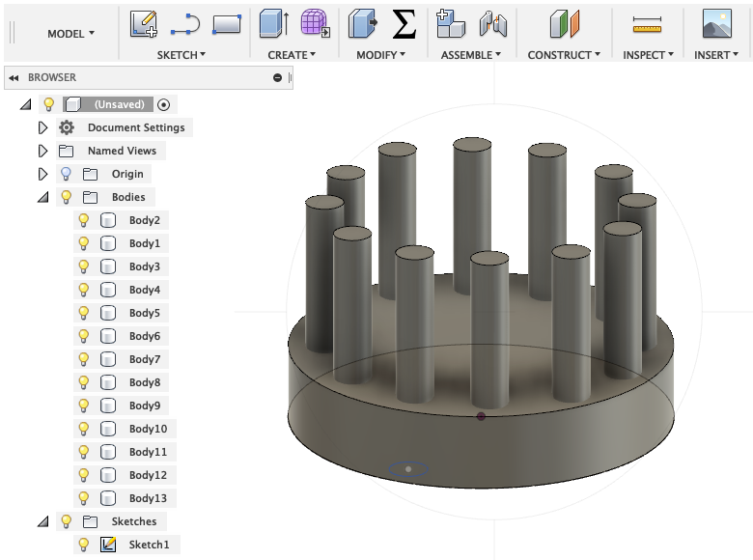Open the INSPECT menu

(x=648, y=55)
